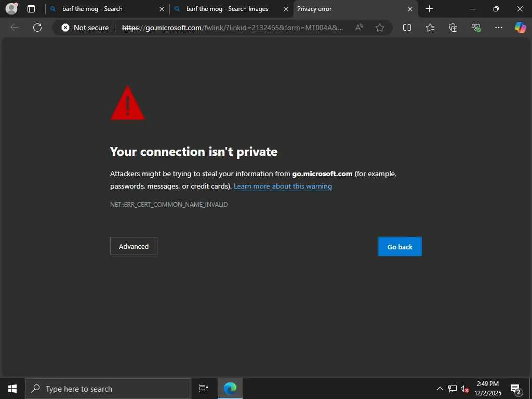
Task: Click the NET::ERR_CERT_COMMON_NAME_INVALID error code
Action: (x=169, y=205)
